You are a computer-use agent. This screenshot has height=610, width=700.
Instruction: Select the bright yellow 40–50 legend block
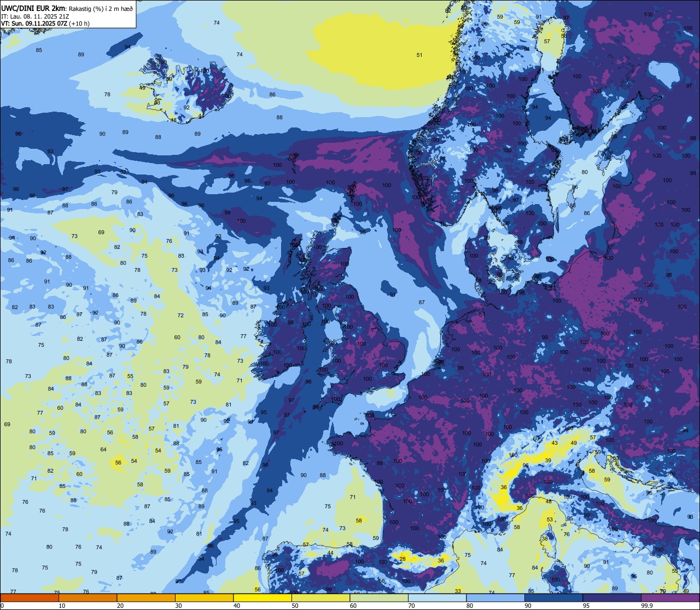coord(262,597)
